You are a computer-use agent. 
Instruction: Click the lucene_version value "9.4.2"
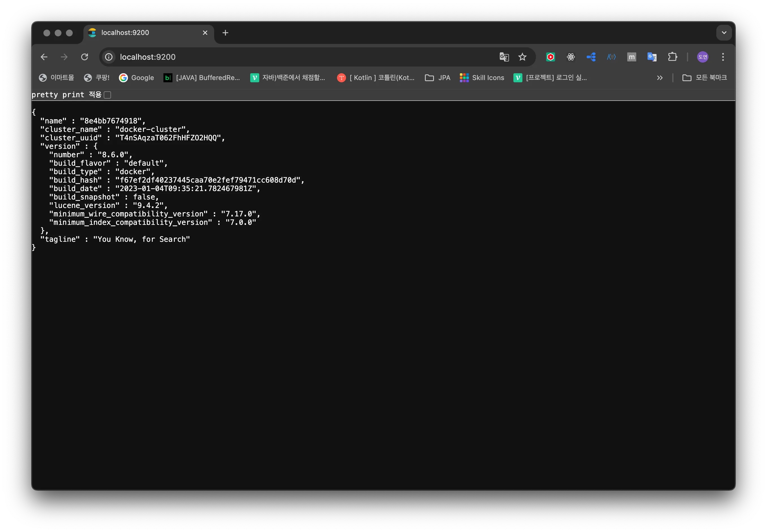(148, 206)
